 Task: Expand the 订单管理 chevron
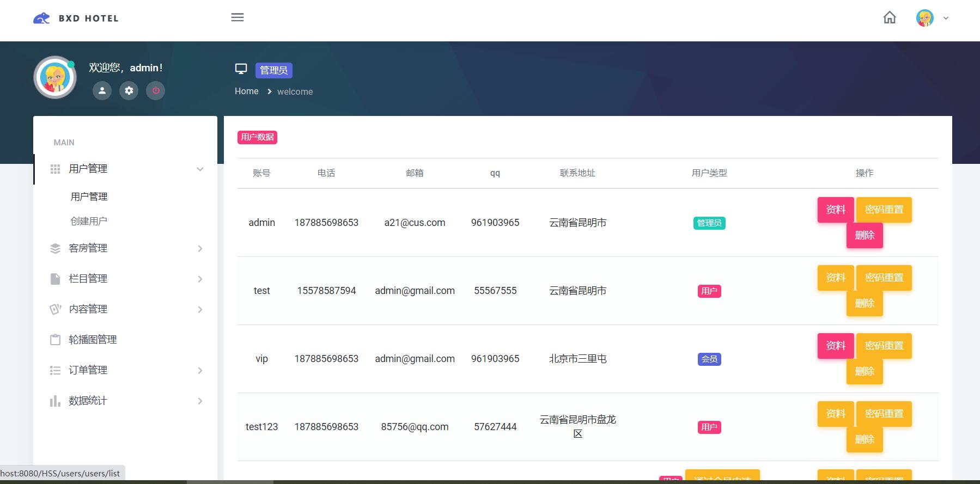pos(200,371)
